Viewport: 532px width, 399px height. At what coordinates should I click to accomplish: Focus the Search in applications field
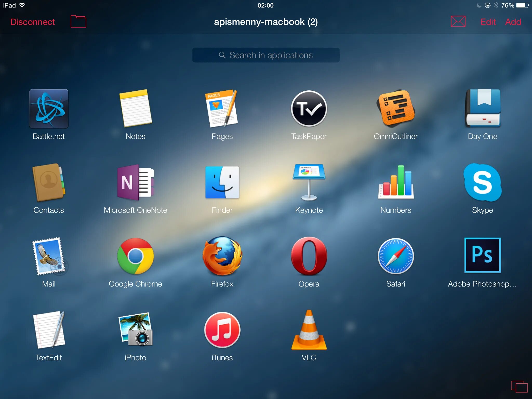pyautogui.click(x=266, y=55)
